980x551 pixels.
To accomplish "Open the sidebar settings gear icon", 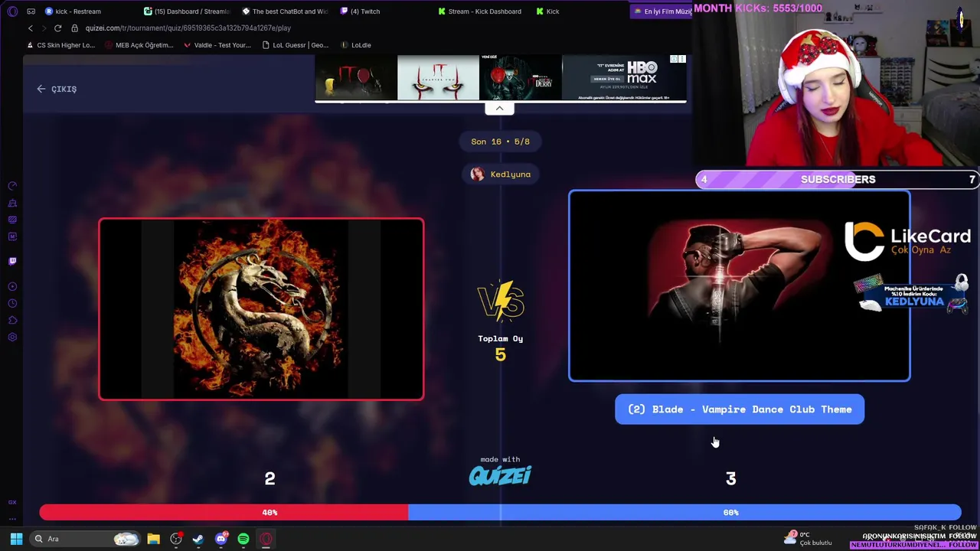I will coord(12,337).
